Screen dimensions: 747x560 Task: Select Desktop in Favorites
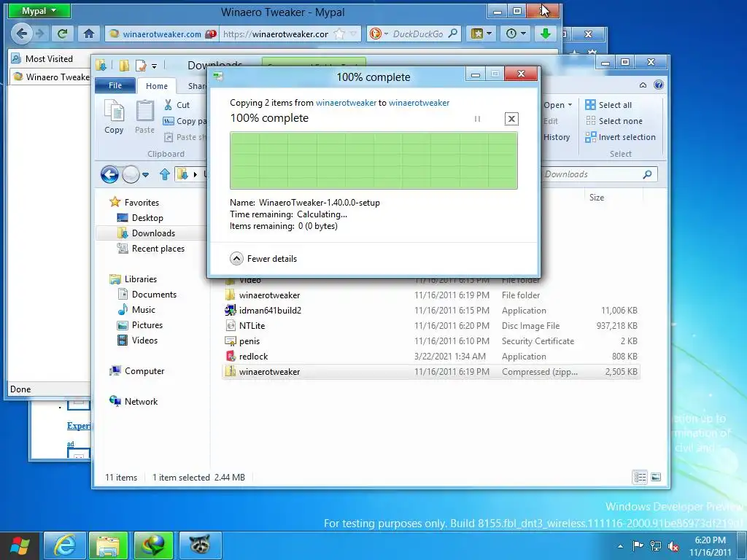(141, 217)
